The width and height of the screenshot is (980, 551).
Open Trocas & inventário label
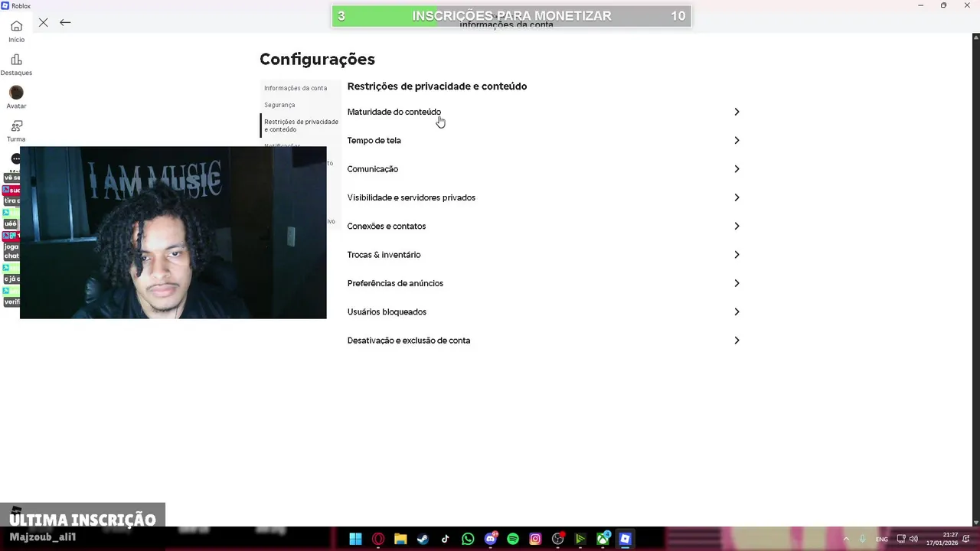(x=384, y=255)
